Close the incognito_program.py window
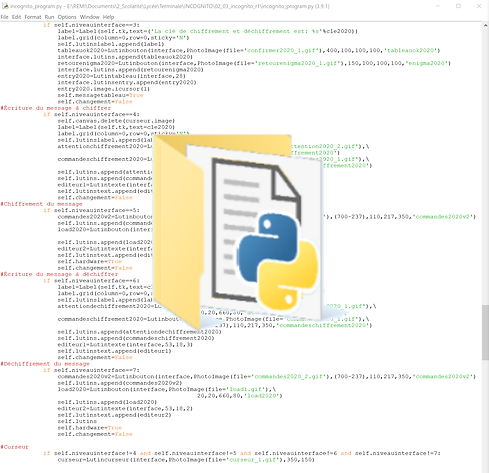Image resolution: width=489 pixels, height=473 pixels. pyautogui.click(x=479, y=6)
